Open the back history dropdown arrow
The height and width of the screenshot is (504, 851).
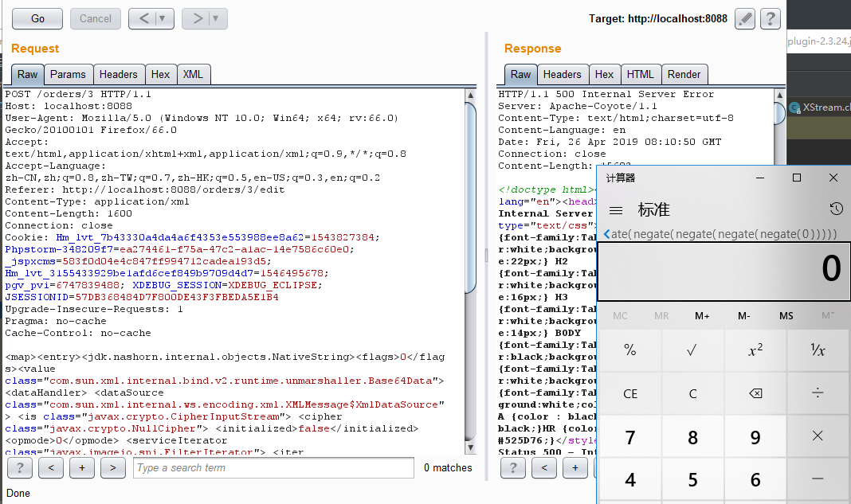pos(163,19)
